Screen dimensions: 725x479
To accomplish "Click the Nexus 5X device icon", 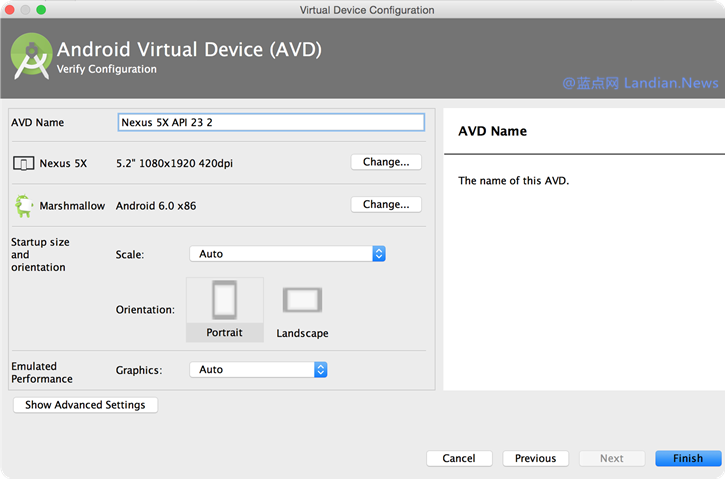I will tap(23, 163).
